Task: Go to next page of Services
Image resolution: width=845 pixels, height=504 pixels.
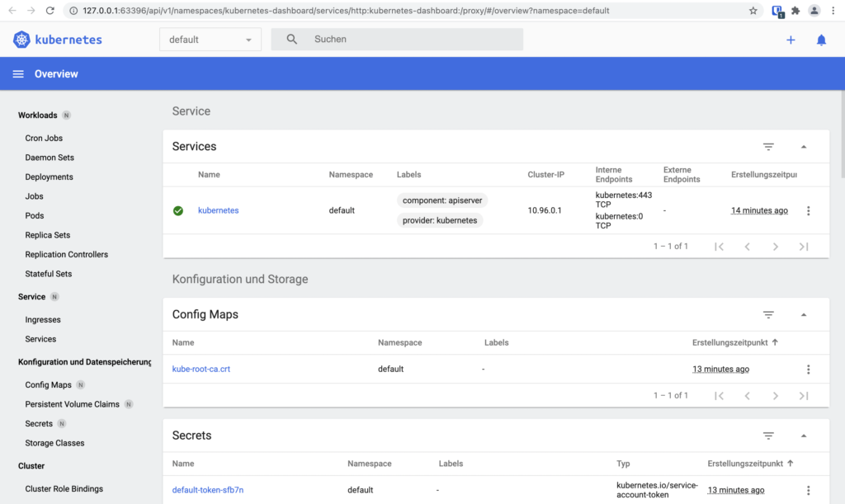Action: (x=776, y=247)
